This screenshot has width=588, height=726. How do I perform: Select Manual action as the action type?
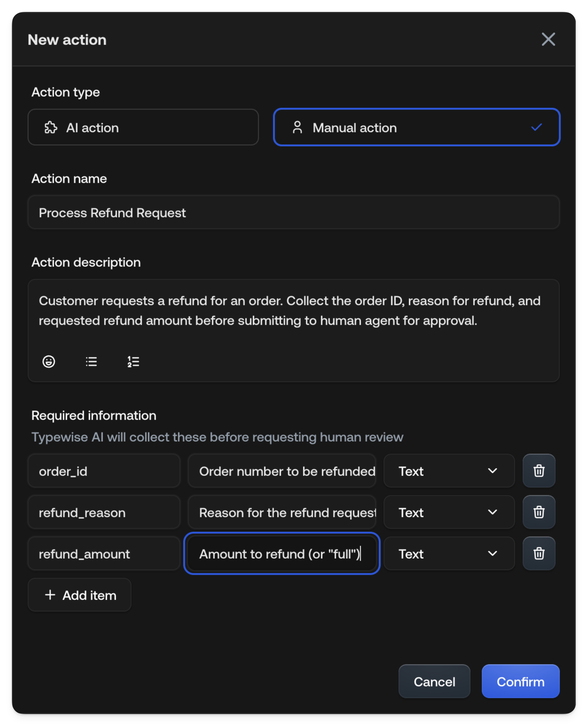click(417, 127)
